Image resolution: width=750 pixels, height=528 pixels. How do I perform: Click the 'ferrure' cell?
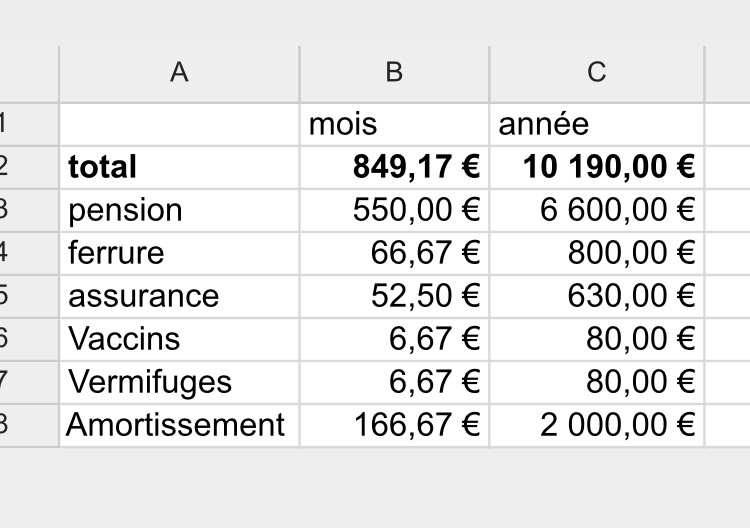click(x=179, y=253)
